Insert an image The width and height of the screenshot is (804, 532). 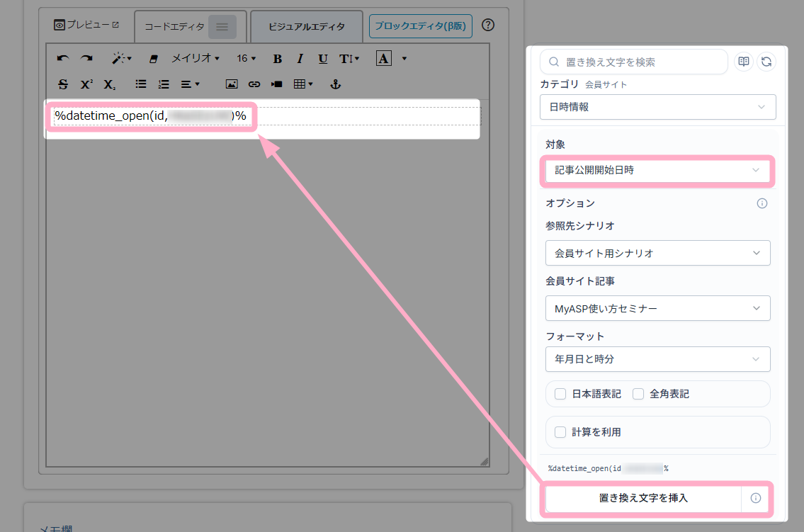[x=232, y=84]
